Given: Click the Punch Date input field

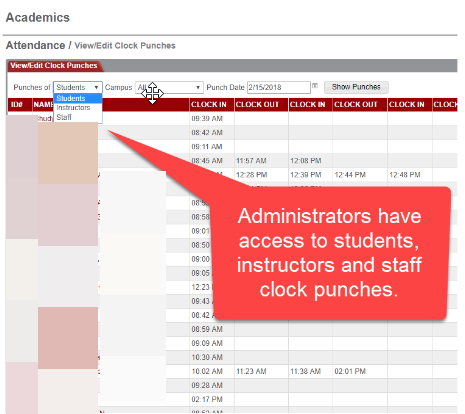Looking at the screenshot, I should tap(279, 87).
